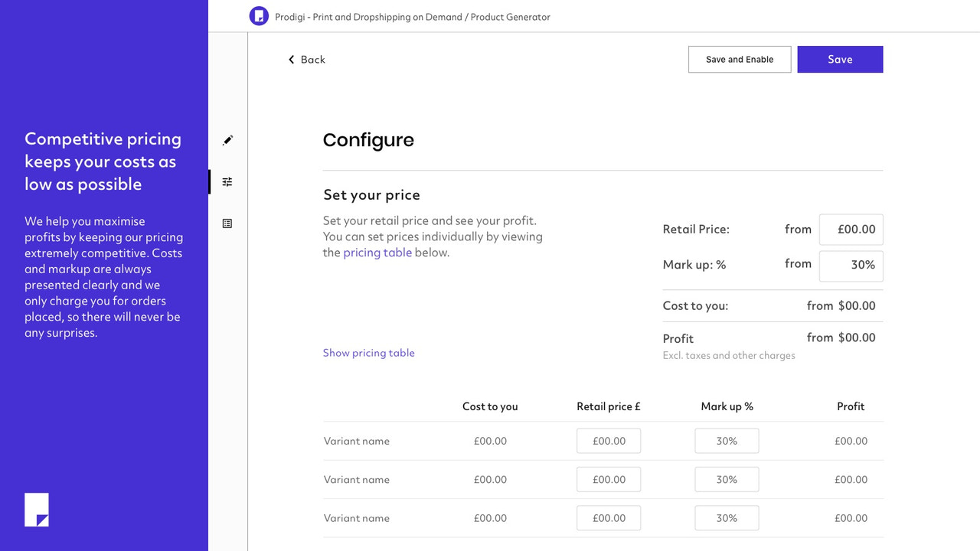Click the Profit column header
This screenshot has height=551, width=980.
point(851,406)
